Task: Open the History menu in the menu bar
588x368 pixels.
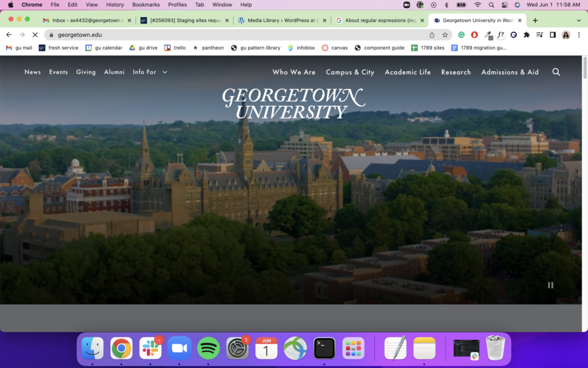Action: click(115, 5)
